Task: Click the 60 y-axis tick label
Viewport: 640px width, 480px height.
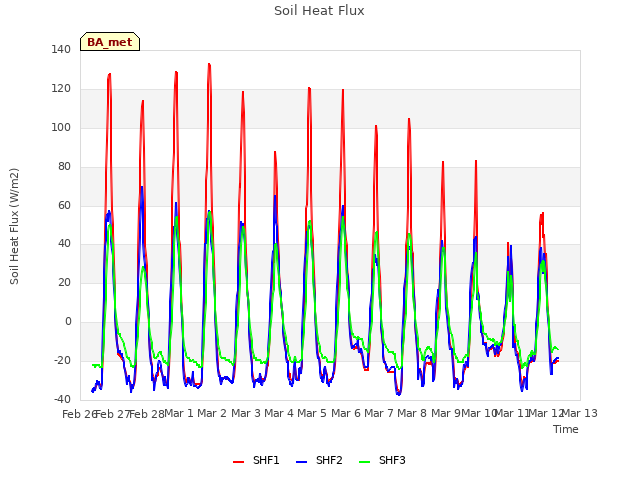Action: pyautogui.click(x=64, y=205)
